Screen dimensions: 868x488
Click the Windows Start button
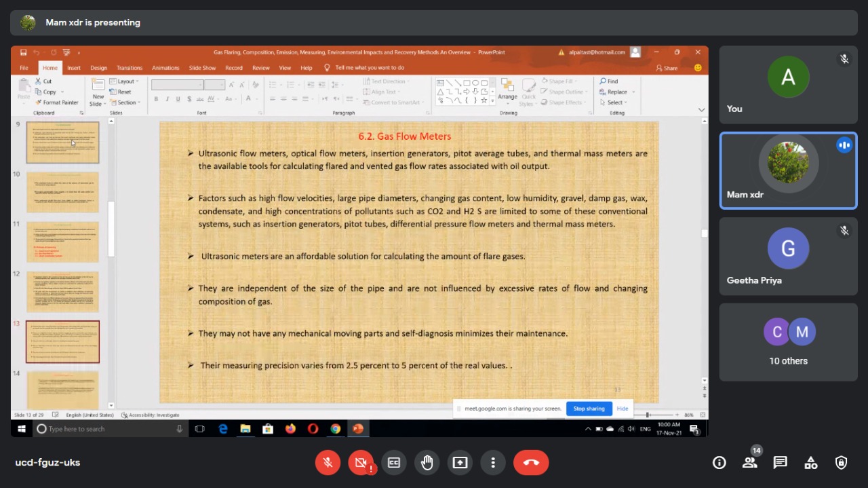click(x=22, y=429)
